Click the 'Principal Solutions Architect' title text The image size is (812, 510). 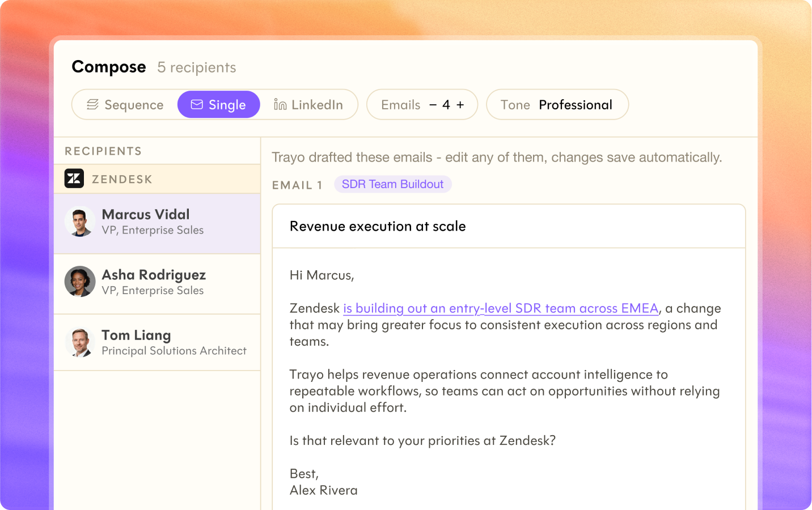coord(174,351)
